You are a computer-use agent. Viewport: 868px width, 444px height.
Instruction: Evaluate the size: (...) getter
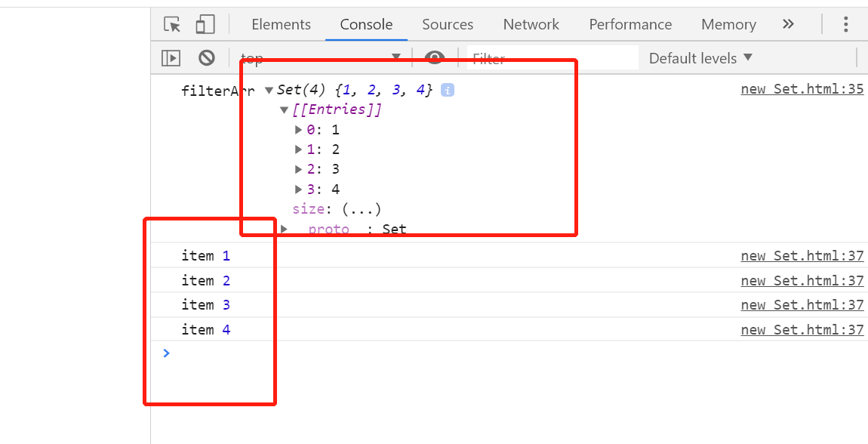pyautogui.click(x=362, y=209)
